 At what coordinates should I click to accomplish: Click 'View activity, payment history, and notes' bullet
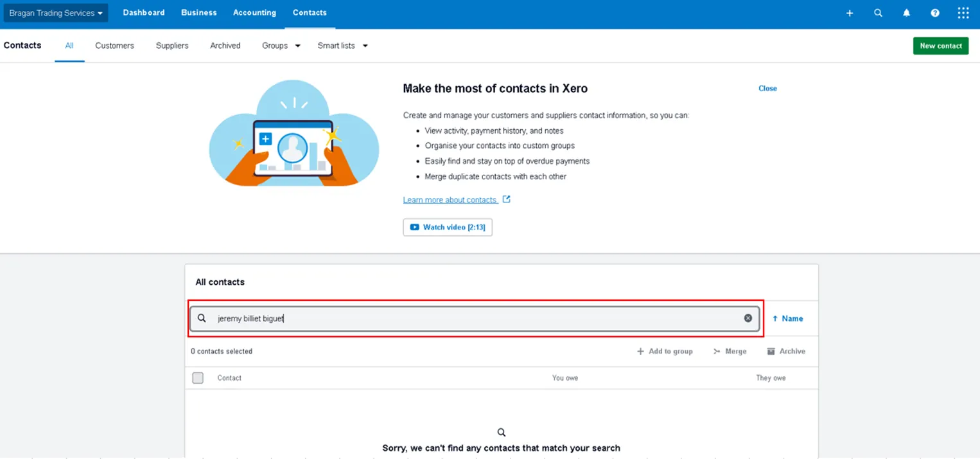494,130
